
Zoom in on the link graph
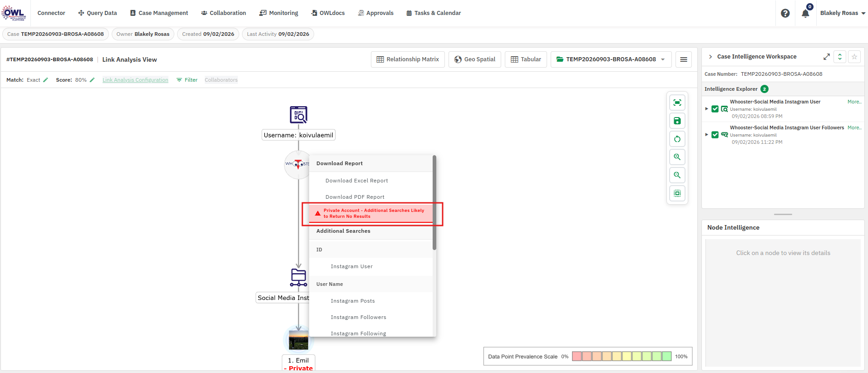coord(677,157)
